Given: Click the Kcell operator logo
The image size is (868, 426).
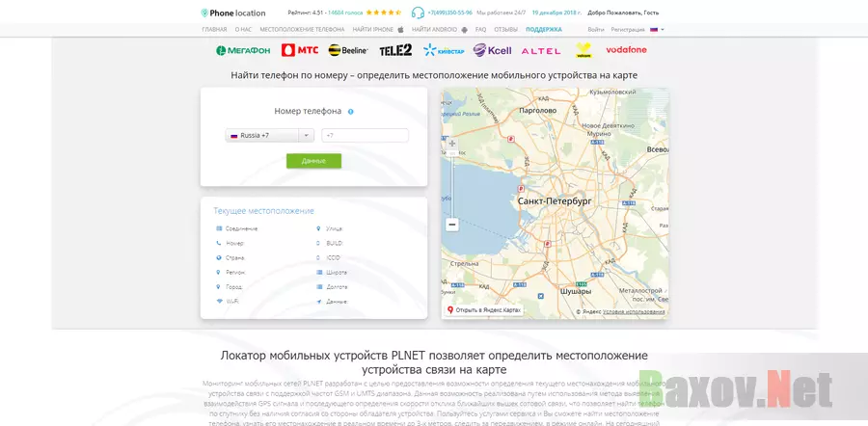Looking at the screenshot, I should coord(492,50).
